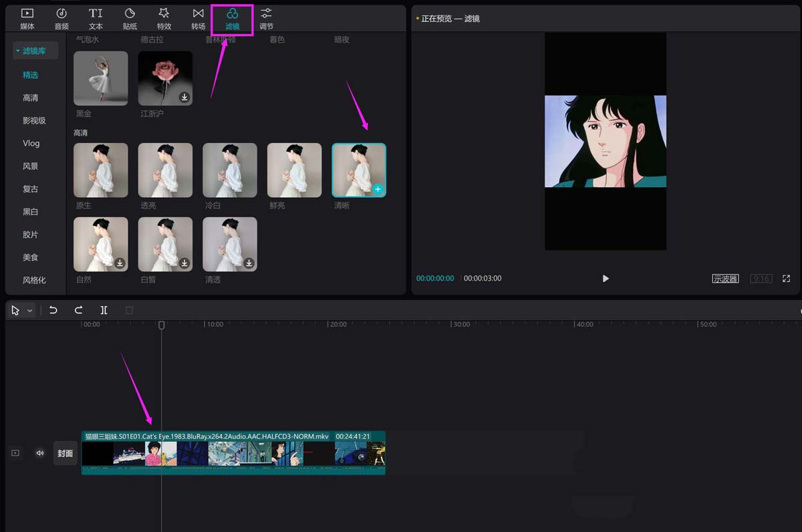Switch to the 音频 audio tab
Image resolution: width=802 pixels, height=532 pixels.
point(61,19)
